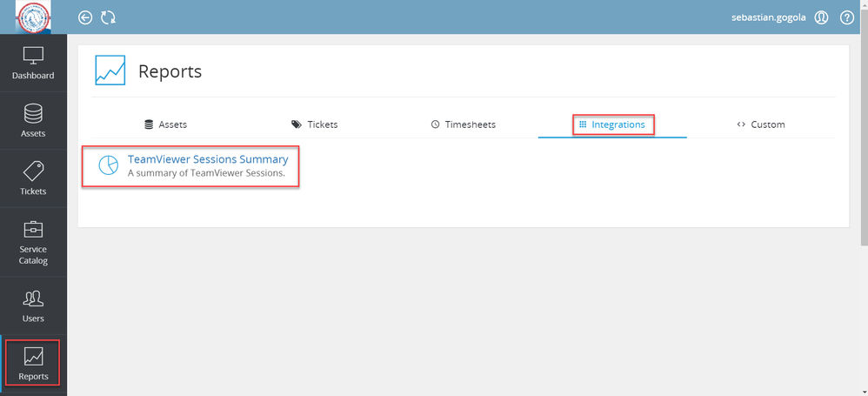Screen dimensions: 868x396
Task: Switch to the Tickets reports tab
Action: point(315,124)
